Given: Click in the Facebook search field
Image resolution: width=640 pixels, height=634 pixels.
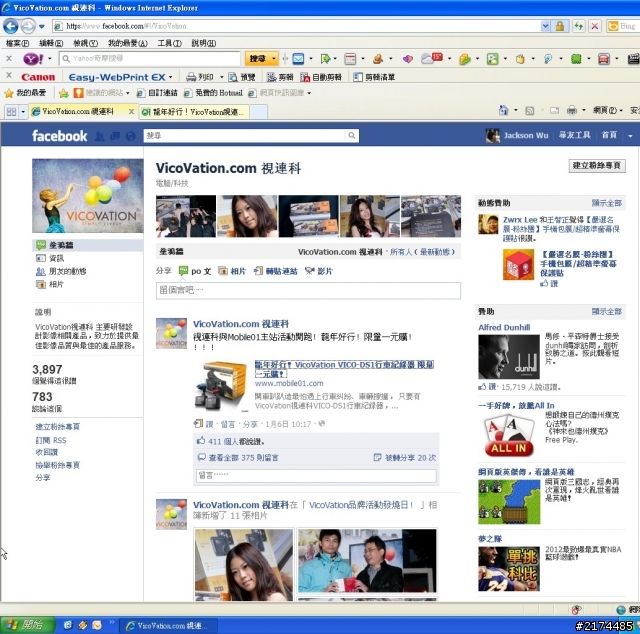Looking at the screenshot, I should [244, 136].
